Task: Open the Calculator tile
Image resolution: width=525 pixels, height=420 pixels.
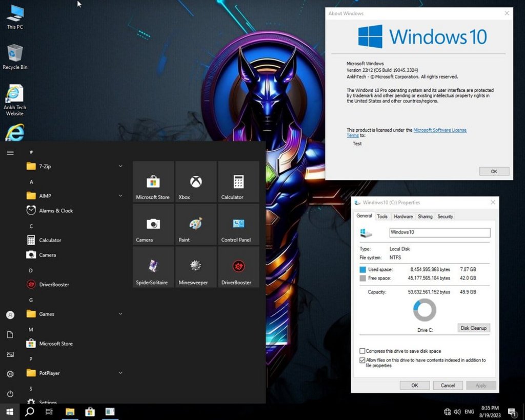Action: 238,182
